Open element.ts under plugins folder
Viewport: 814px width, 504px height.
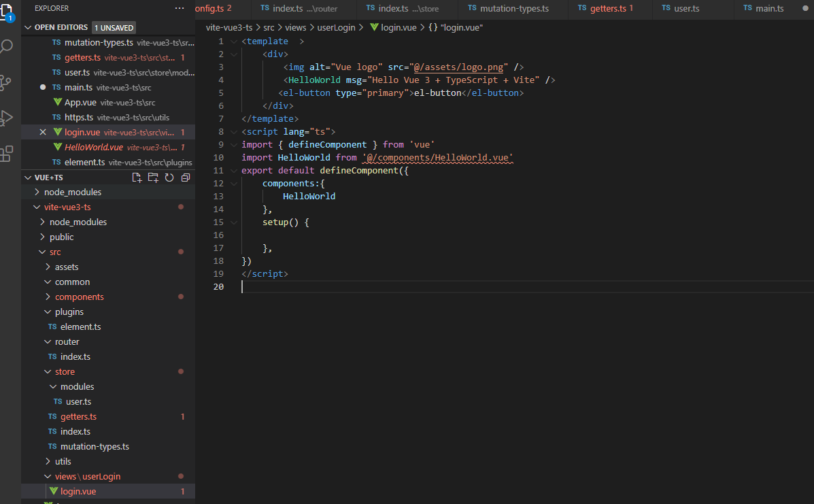click(80, 326)
